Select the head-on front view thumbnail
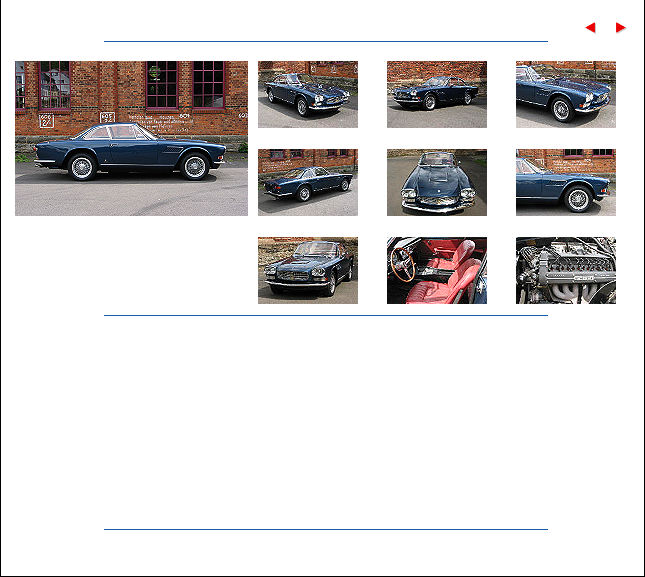 (x=437, y=182)
